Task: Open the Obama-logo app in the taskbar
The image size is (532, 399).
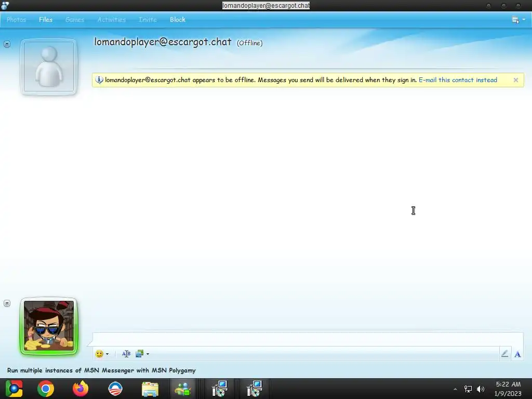Action: coord(115,389)
